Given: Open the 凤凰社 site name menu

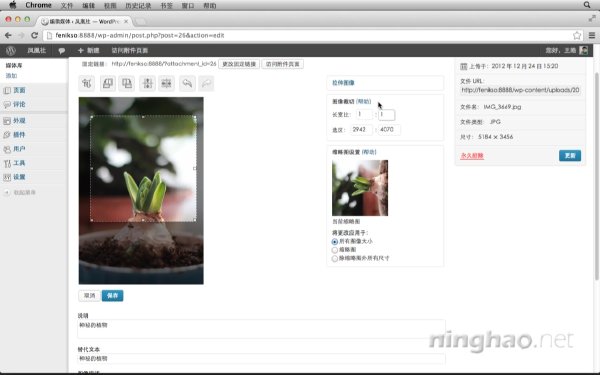Looking at the screenshot, I should coord(36,50).
